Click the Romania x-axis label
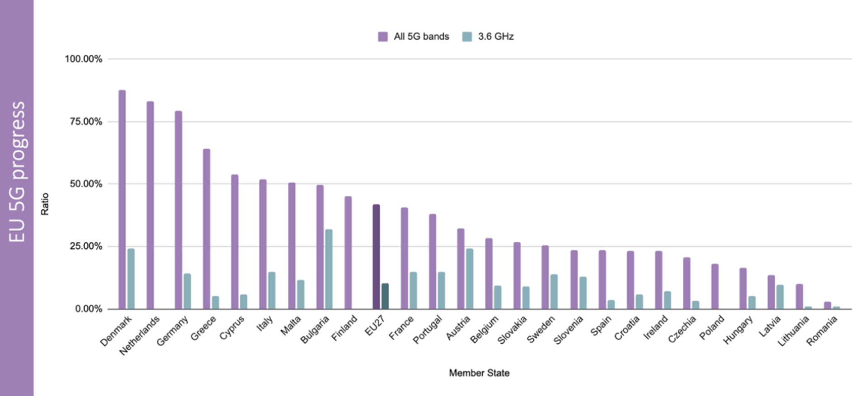 (x=822, y=331)
